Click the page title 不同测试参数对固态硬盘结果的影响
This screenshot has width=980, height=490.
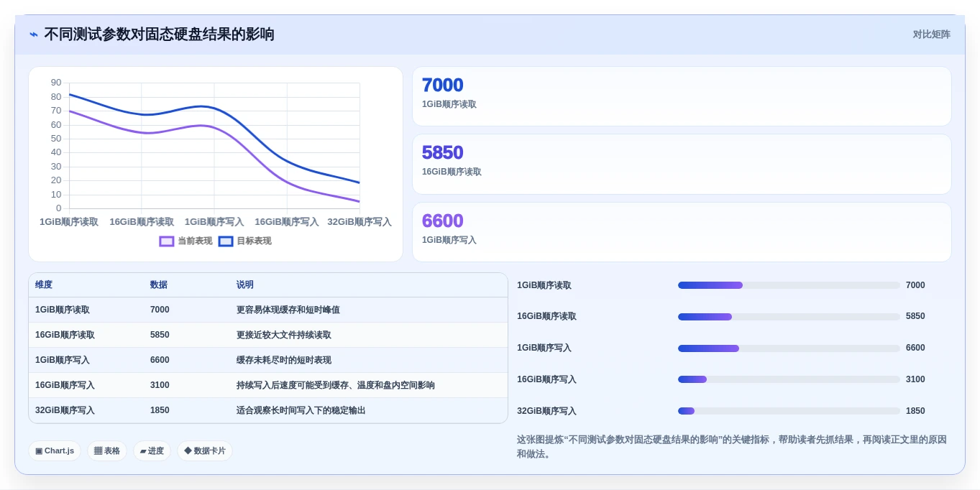pyautogui.click(x=159, y=34)
